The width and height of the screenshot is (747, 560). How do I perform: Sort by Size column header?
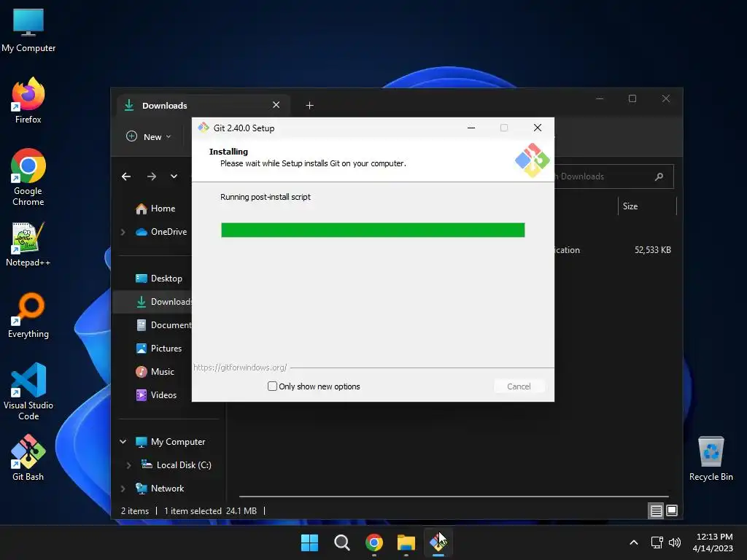[647, 206]
